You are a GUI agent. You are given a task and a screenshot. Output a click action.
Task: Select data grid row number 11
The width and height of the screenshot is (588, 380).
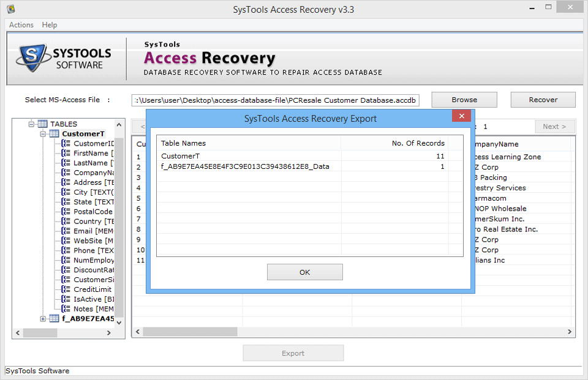(140, 260)
